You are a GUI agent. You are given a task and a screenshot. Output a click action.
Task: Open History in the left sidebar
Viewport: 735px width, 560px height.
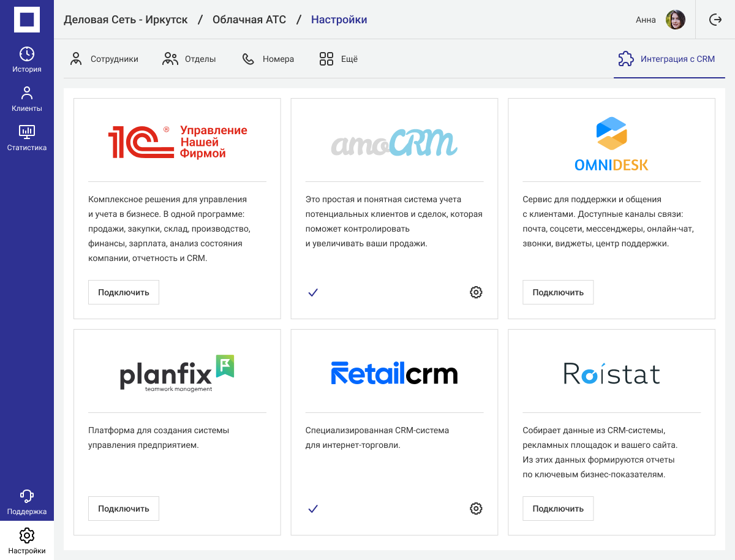27,59
